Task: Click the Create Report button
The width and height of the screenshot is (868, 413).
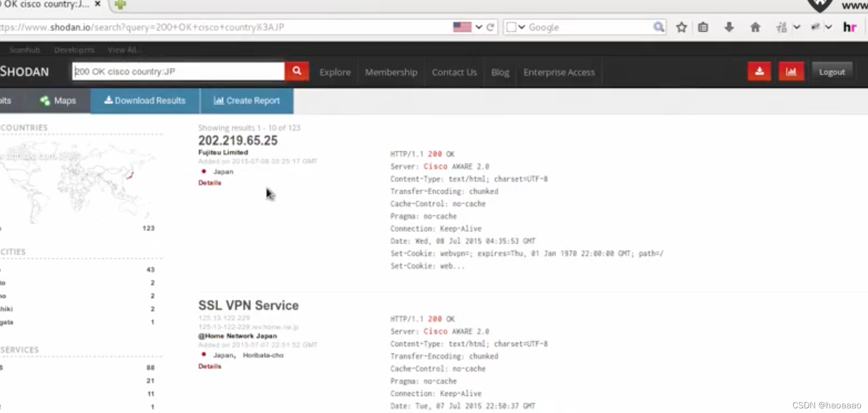Action: point(247,101)
